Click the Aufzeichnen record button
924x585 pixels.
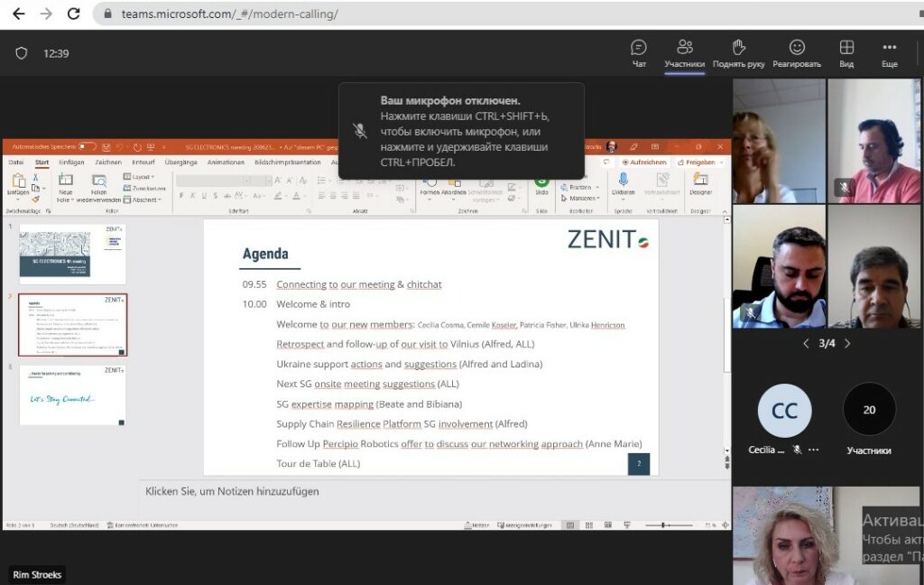(x=644, y=162)
